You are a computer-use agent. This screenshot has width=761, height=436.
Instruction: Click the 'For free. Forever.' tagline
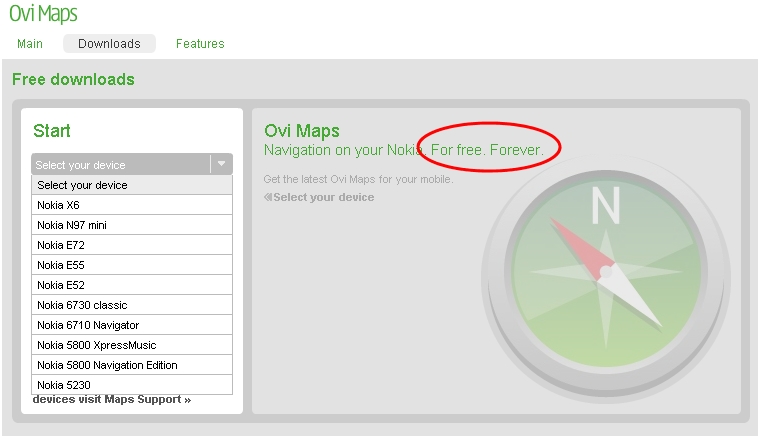487,150
